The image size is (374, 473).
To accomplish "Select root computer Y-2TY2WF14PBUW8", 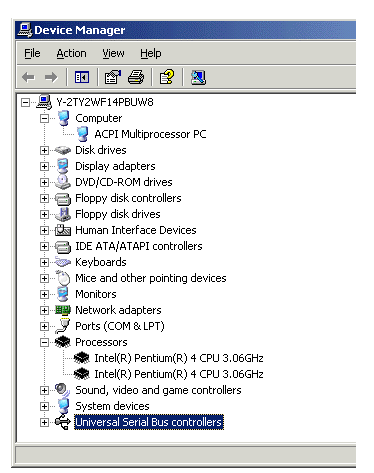I will coord(105,102).
